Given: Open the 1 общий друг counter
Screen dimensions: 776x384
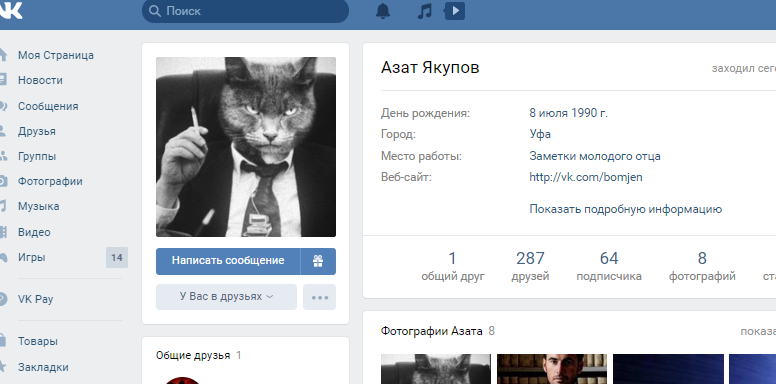Looking at the screenshot, I should click(x=453, y=266).
